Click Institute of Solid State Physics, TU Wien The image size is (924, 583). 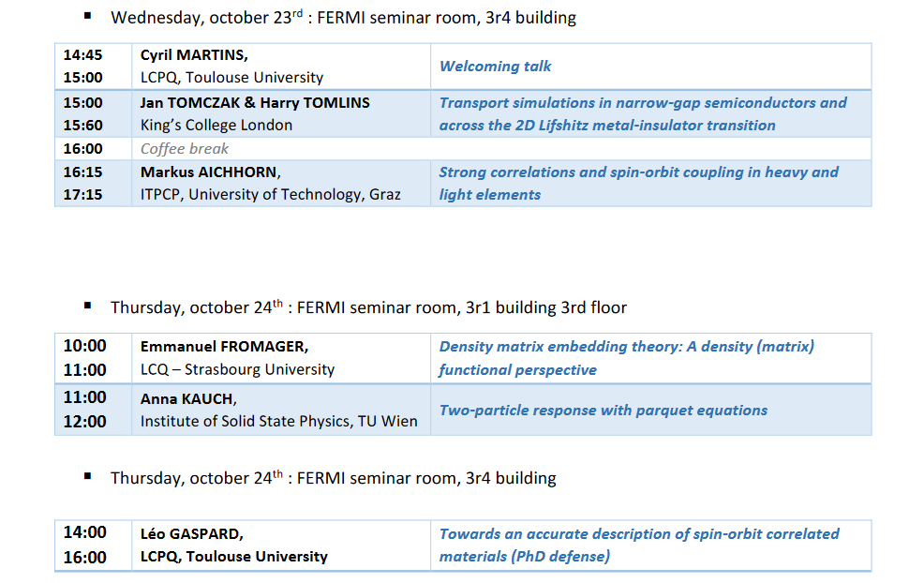(278, 422)
